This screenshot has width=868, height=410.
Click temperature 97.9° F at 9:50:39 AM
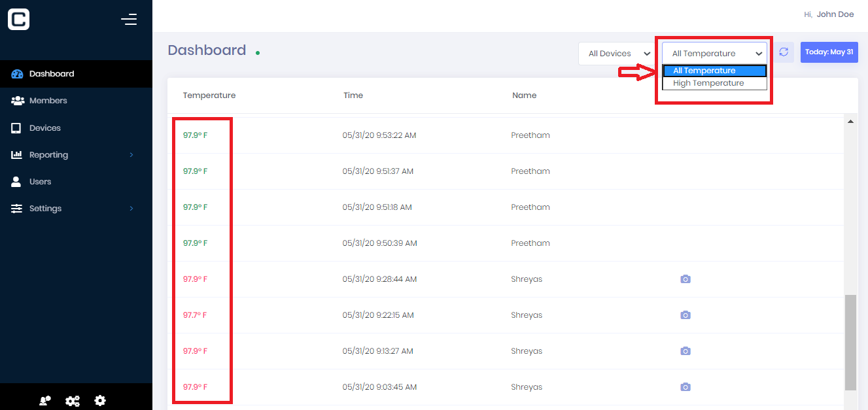pyautogui.click(x=196, y=243)
